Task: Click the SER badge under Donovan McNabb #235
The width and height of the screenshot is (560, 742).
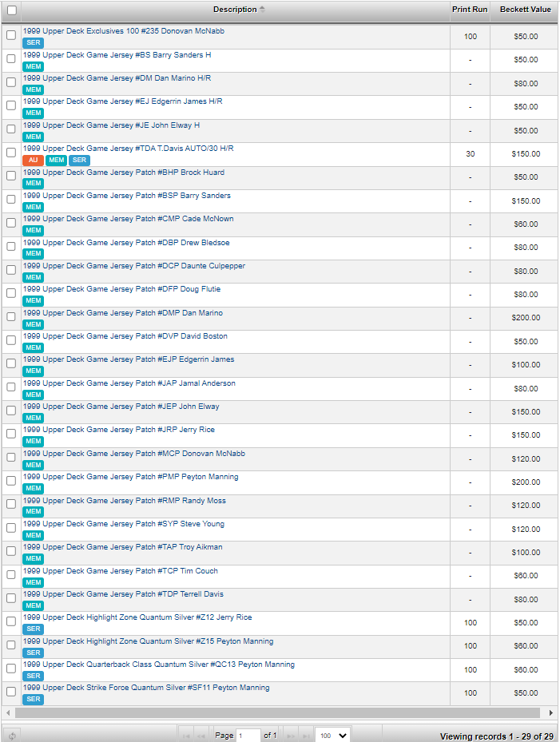Action: 33,42
